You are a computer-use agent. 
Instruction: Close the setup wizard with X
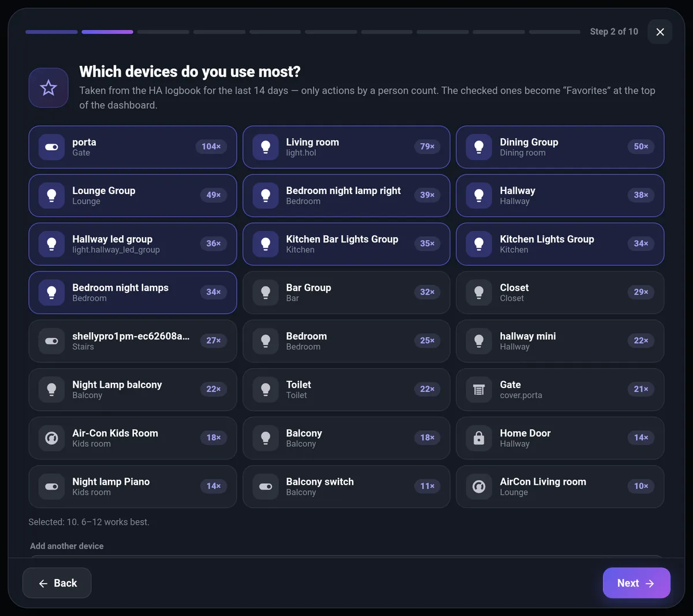coord(660,32)
